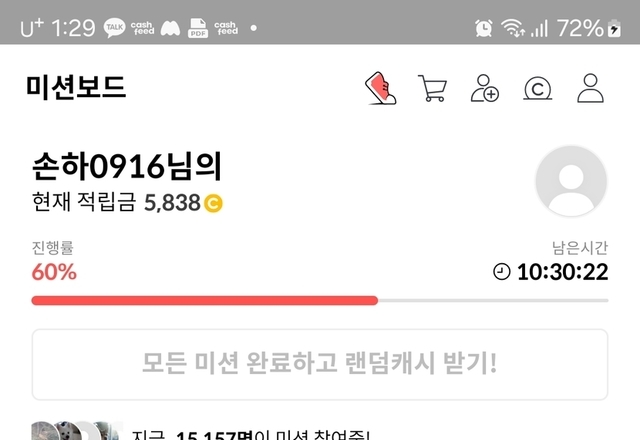Tap the KakaoTalk notification icon in status bar
This screenshot has height=440, width=640.
[114, 28]
